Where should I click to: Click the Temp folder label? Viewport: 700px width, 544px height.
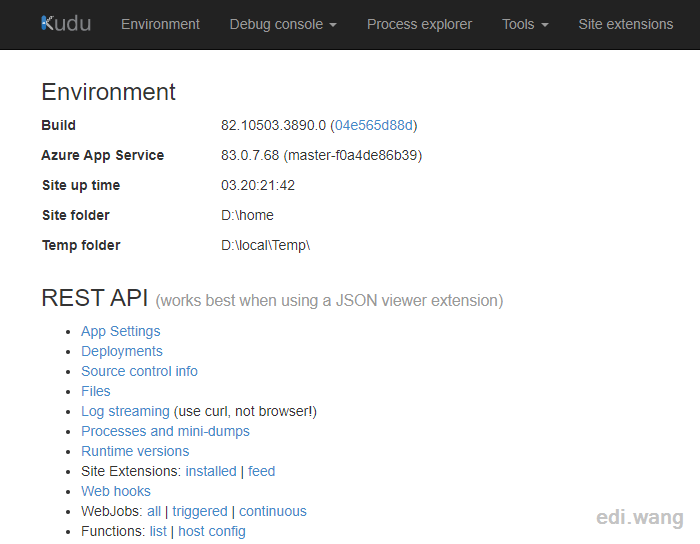pos(81,245)
